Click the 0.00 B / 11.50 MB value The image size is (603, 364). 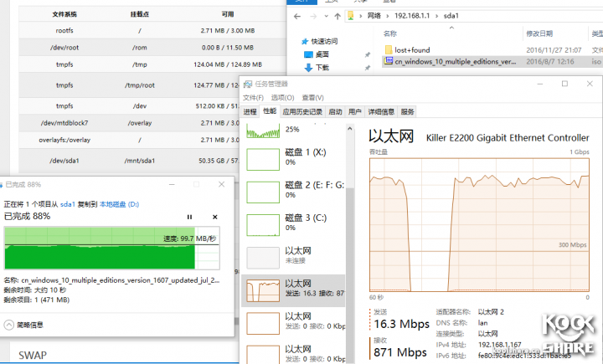click(x=228, y=48)
